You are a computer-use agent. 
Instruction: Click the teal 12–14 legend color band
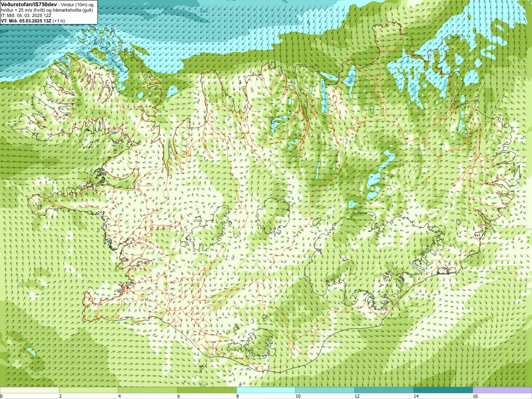[x=384, y=390]
